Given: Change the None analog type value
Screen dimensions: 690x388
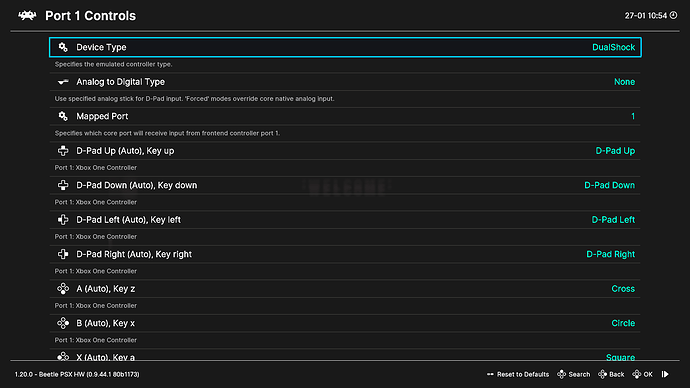Looking at the screenshot, I should click(624, 82).
